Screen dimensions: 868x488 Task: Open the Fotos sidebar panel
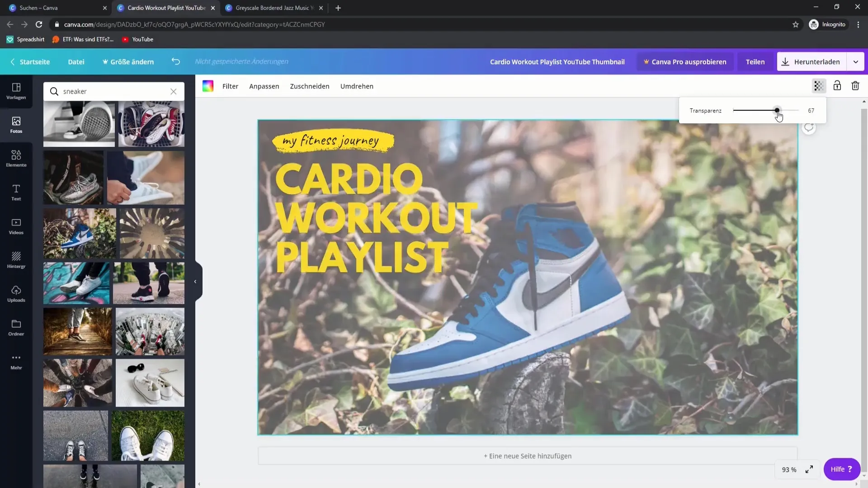coord(16,125)
